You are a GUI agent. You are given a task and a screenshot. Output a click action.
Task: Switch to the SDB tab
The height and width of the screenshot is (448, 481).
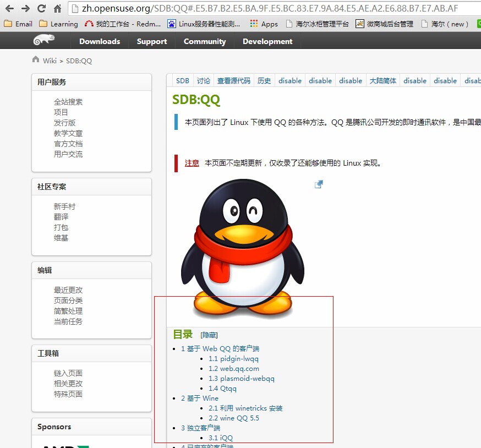tap(183, 81)
